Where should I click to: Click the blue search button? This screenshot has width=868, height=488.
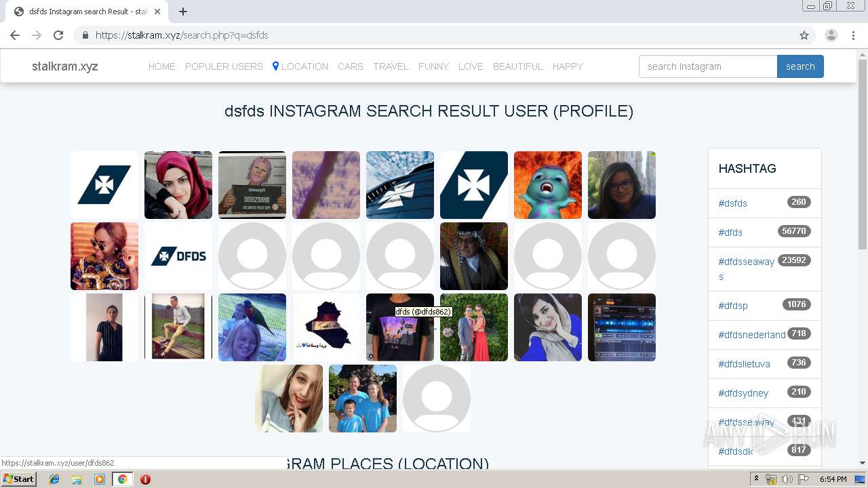coord(800,66)
